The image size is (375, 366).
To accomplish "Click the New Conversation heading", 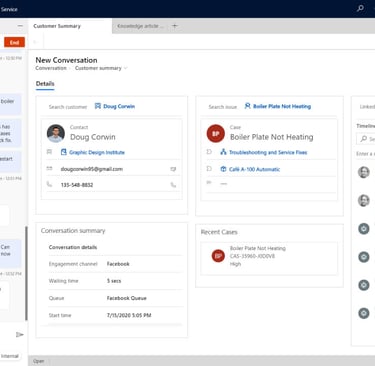I will pyautogui.click(x=66, y=60).
